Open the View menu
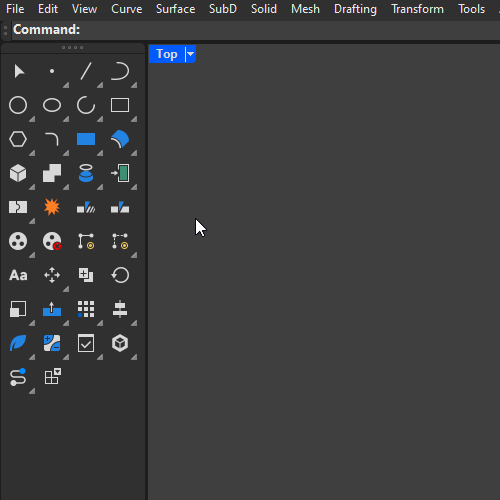The height and width of the screenshot is (500, 500). click(84, 9)
